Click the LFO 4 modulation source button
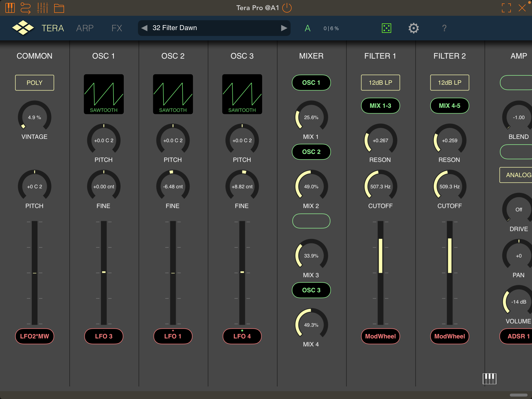 pos(242,336)
